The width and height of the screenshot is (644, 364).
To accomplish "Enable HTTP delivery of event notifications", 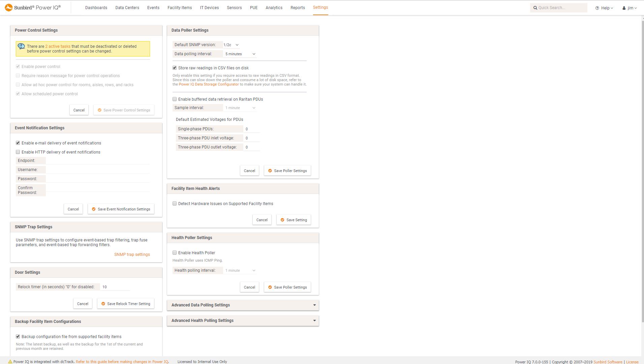I will click(x=18, y=152).
